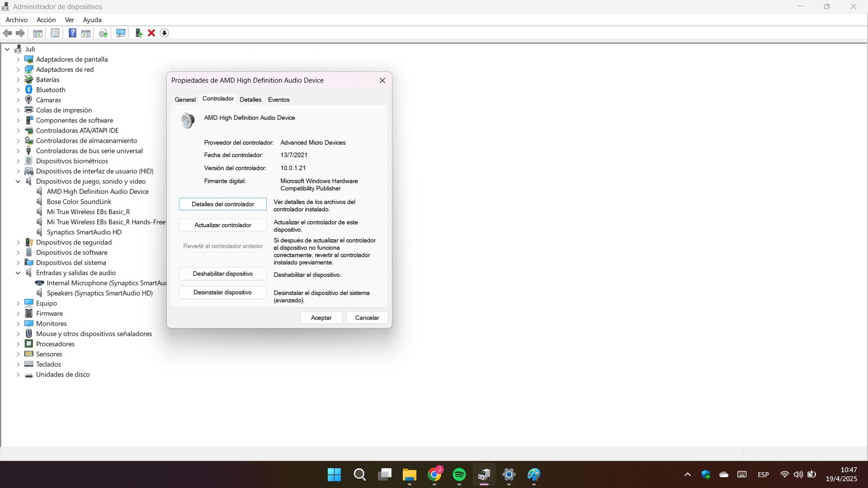
Task: Switch to the Detalles tab
Action: click(x=250, y=99)
